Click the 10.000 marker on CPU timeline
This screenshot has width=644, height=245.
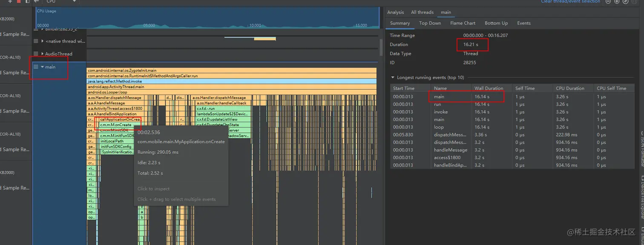(x=255, y=26)
